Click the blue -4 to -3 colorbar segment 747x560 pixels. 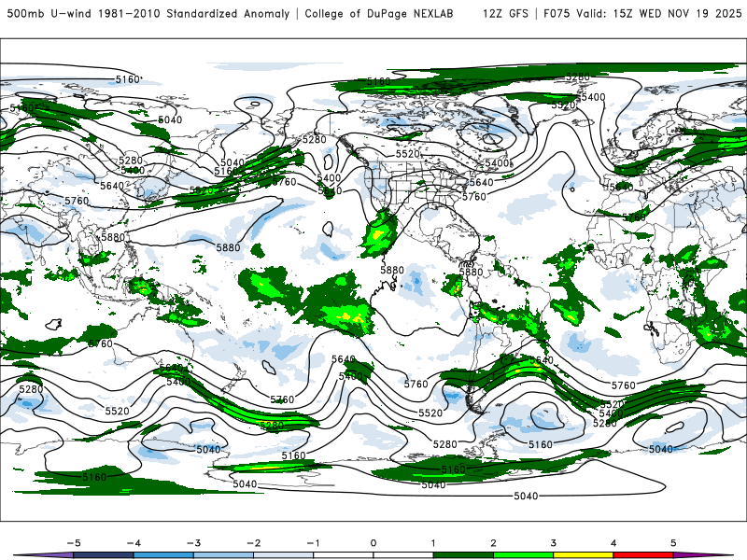[163, 555]
